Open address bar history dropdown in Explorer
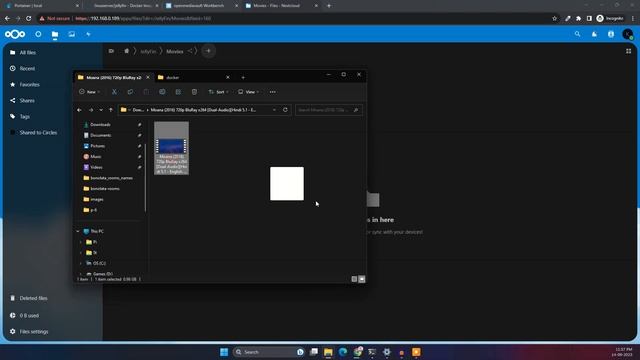 click(274, 110)
